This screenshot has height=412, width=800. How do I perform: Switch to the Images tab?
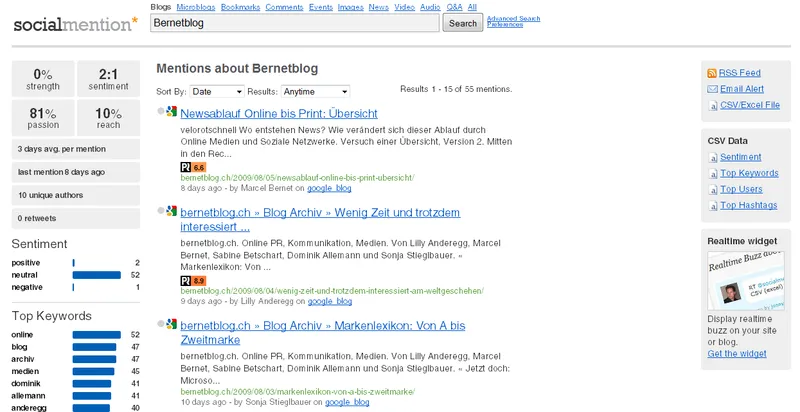(351, 7)
